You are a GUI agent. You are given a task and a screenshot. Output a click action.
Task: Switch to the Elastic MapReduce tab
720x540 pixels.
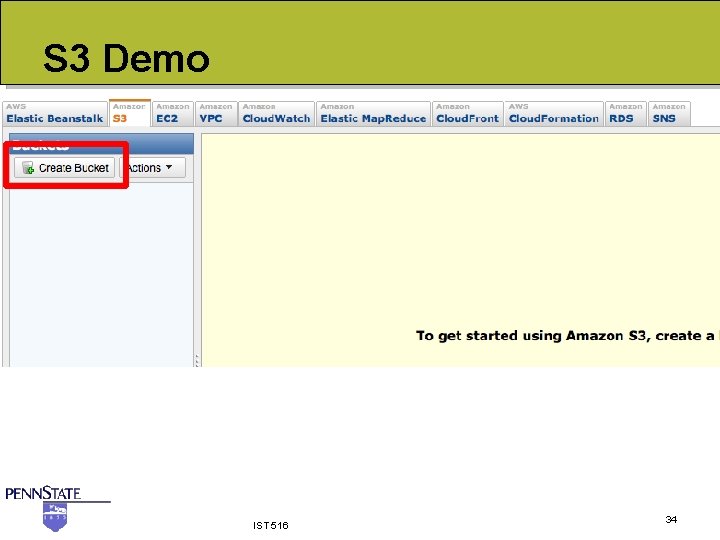373,113
